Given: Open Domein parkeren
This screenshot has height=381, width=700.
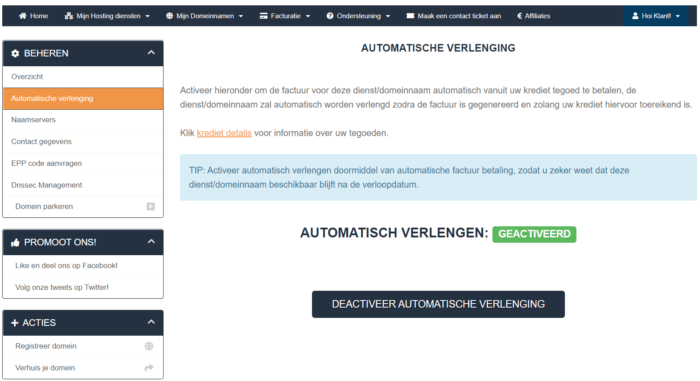Looking at the screenshot, I should [83, 206].
